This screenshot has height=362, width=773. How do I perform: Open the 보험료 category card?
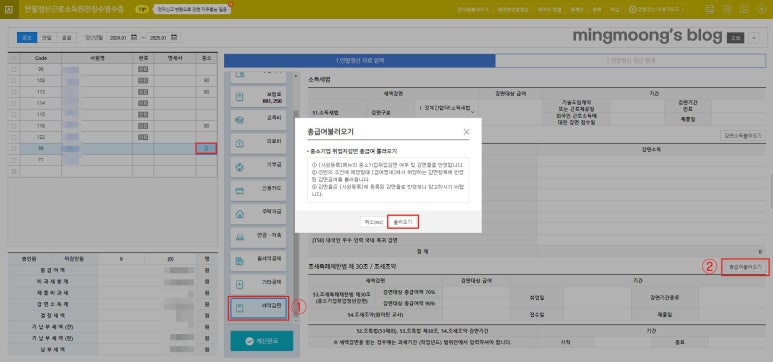pos(258,97)
